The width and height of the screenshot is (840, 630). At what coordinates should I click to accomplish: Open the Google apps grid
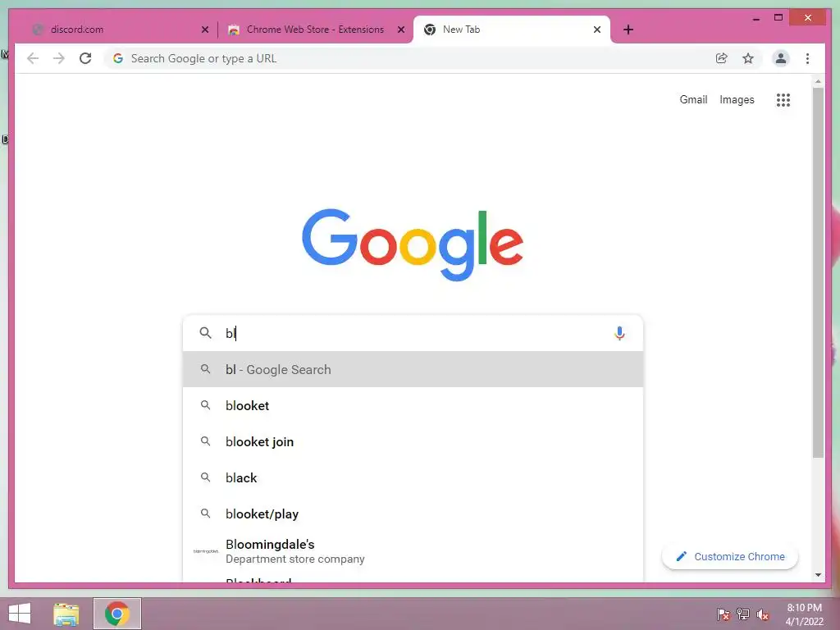[783, 99]
